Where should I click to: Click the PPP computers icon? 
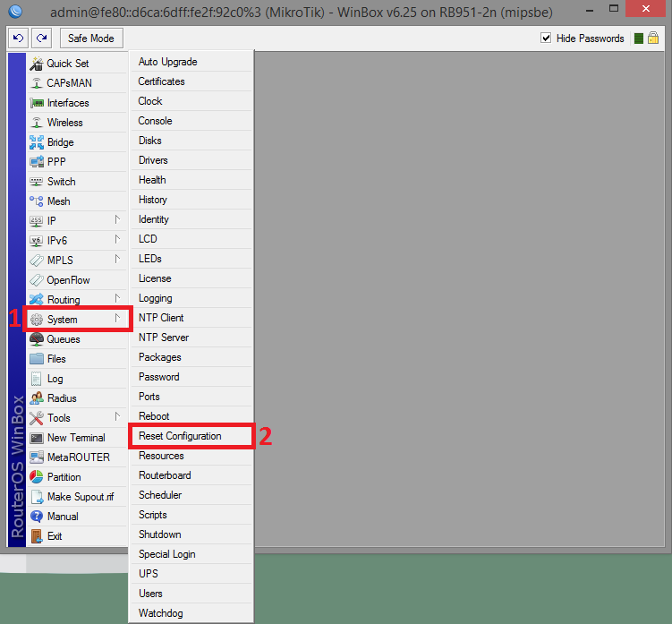pyautogui.click(x=37, y=162)
